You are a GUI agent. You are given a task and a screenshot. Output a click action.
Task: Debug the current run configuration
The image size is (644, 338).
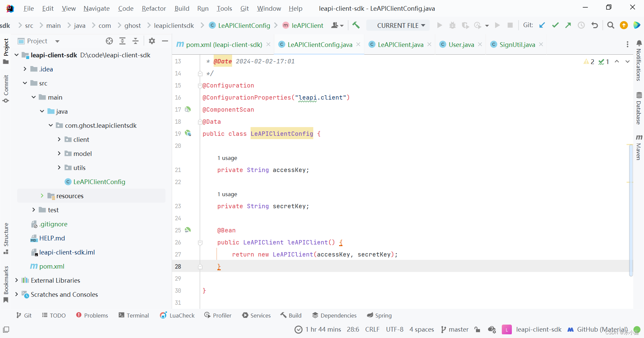click(x=452, y=25)
